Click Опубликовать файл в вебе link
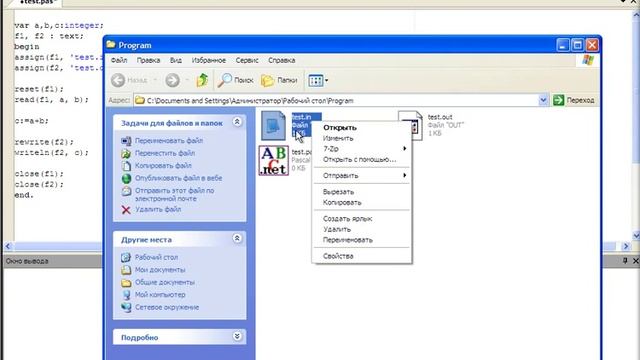Image resolution: width=640 pixels, height=360 pixels. 179,178
